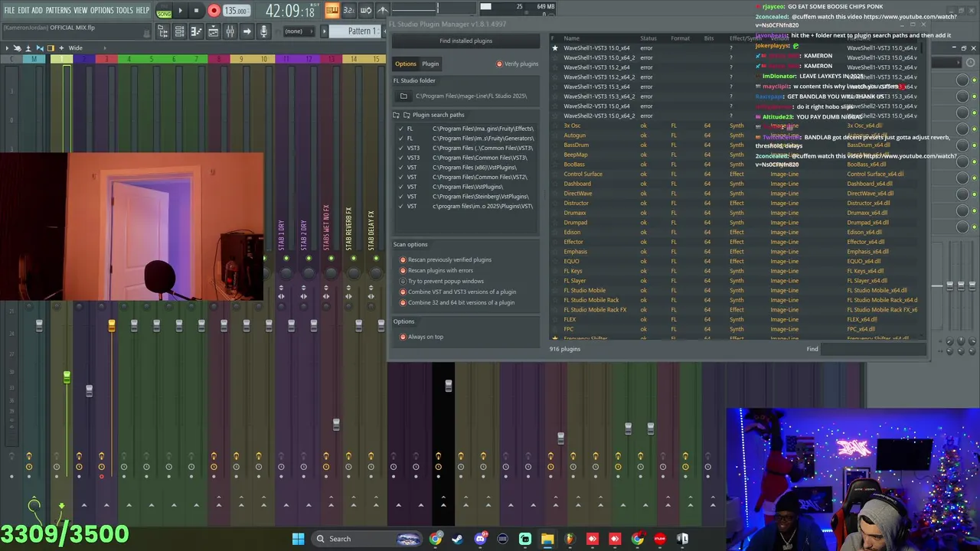Viewport: 980px width, 551px height.
Task: Open the Wide mixer layout dropdown
Action: point(75,48)
